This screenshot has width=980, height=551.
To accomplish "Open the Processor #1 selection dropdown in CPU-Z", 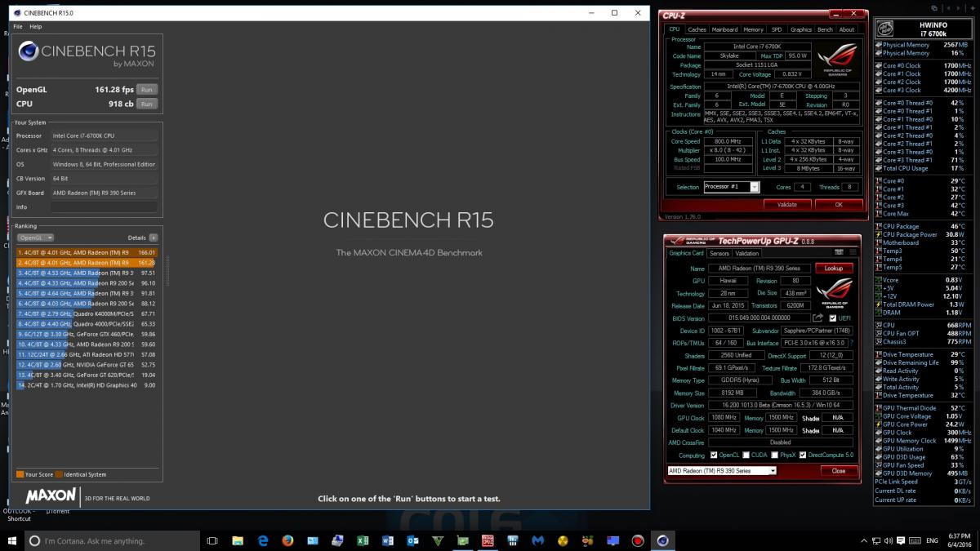I will 731,187.
